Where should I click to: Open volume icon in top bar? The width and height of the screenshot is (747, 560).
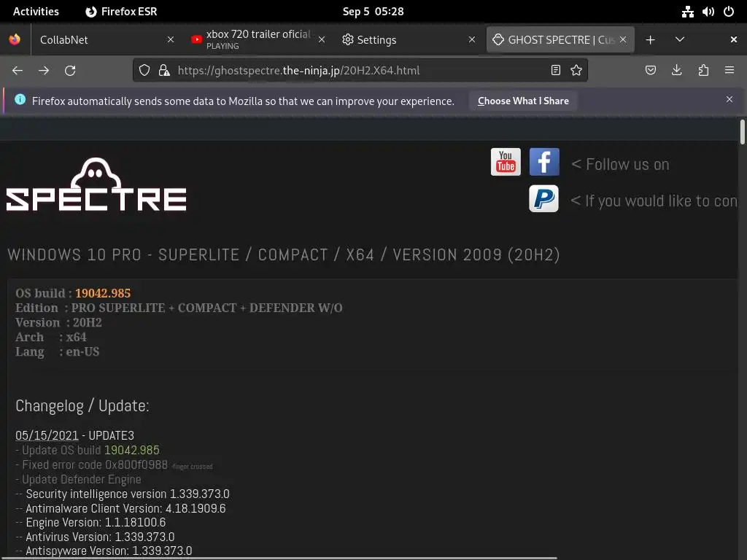(708, 12)
